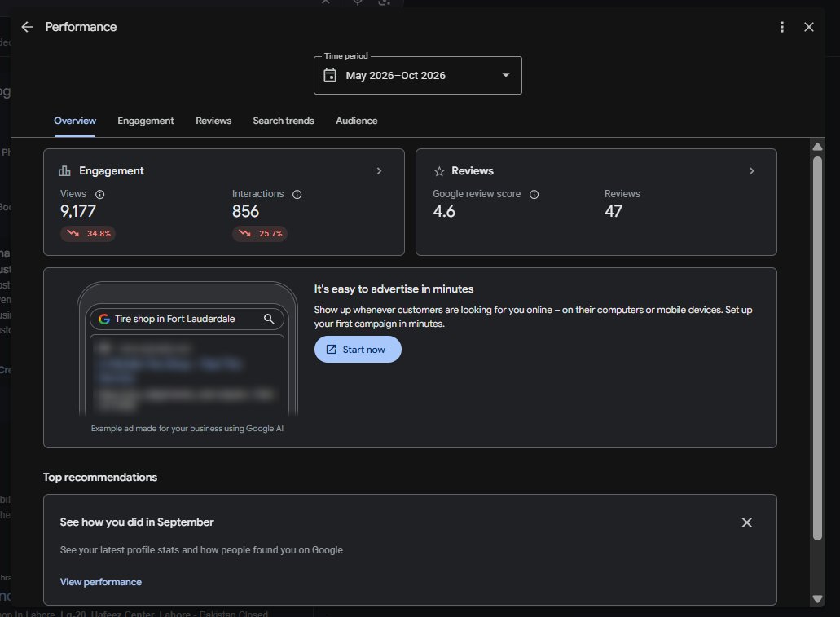Image resolution: width=840 pixels, height=617 pixels.
Task: Click the Tire shop in Fort Lauderdale search box
Action: click(x=187, y=319)
